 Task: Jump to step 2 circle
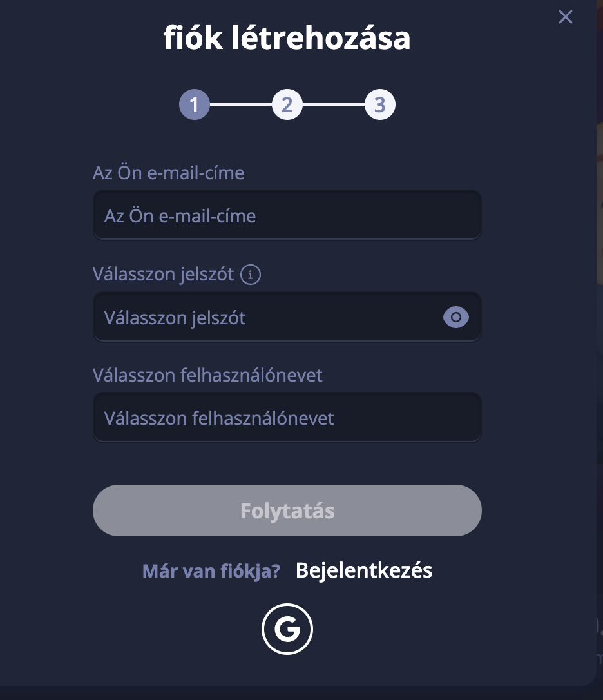tap(287, 104)
